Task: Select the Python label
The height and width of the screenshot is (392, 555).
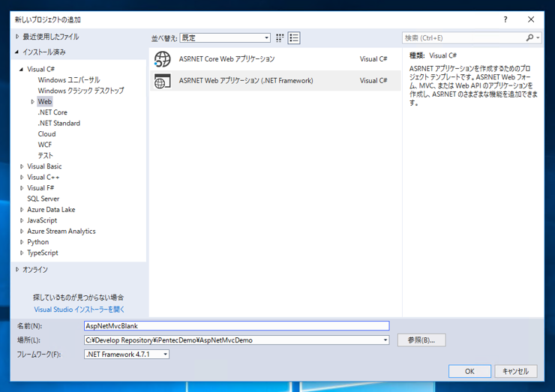Action: click(37, 242)
